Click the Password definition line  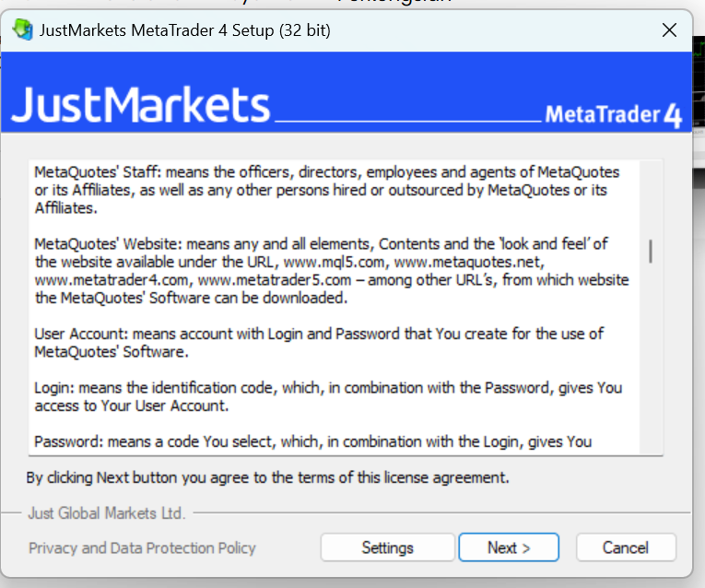[313, 441]
